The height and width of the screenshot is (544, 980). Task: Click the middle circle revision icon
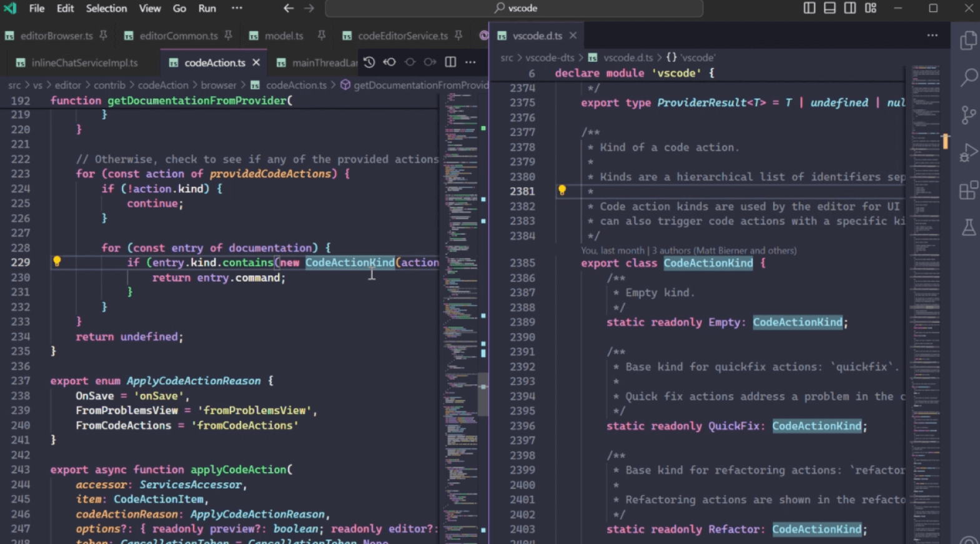pos(410,62)
